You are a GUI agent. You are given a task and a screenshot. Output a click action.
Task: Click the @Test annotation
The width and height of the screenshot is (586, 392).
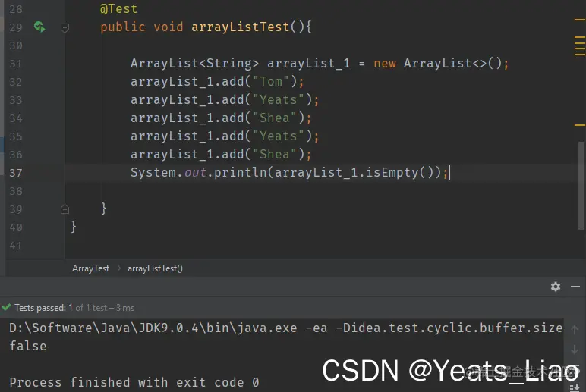click(118, 8)
